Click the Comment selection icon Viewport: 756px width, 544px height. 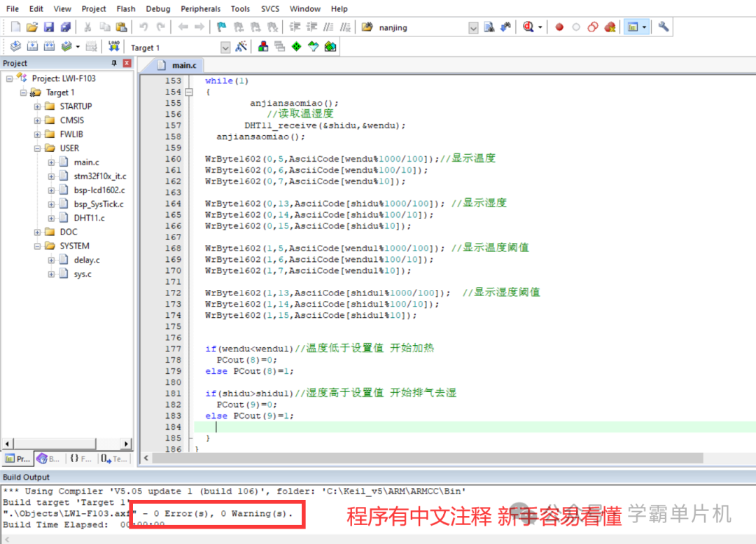click(328, 27)
